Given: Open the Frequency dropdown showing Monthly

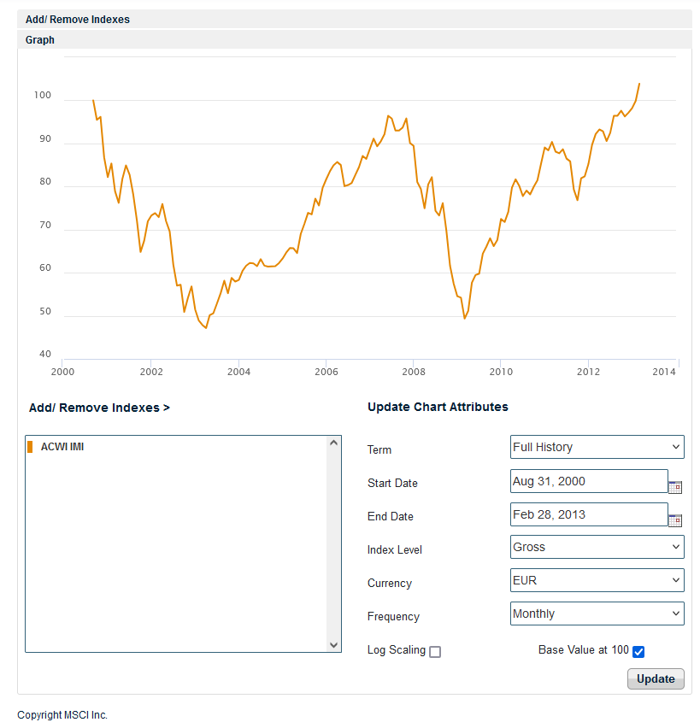Looking at the screenshot, I should pos(597,614).
